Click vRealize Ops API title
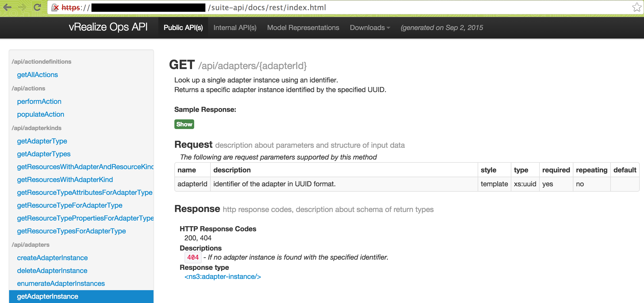Screen dimensions: 644x303 point(108,27)
